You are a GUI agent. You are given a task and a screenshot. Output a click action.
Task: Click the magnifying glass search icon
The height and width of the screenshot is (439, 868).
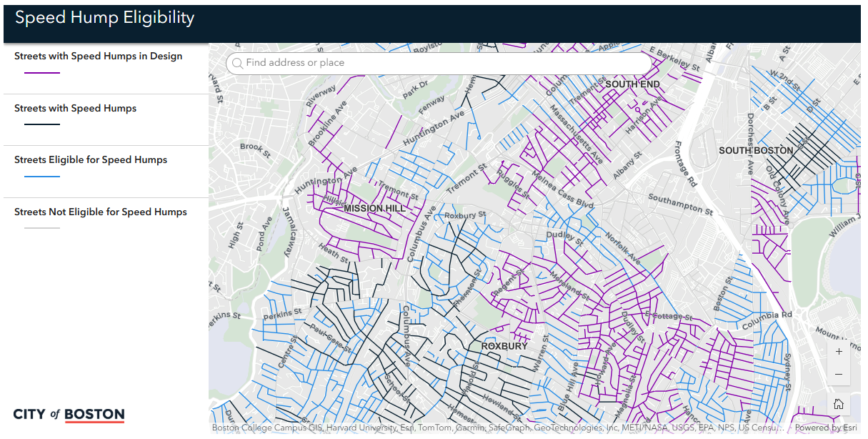coord(237,64)
